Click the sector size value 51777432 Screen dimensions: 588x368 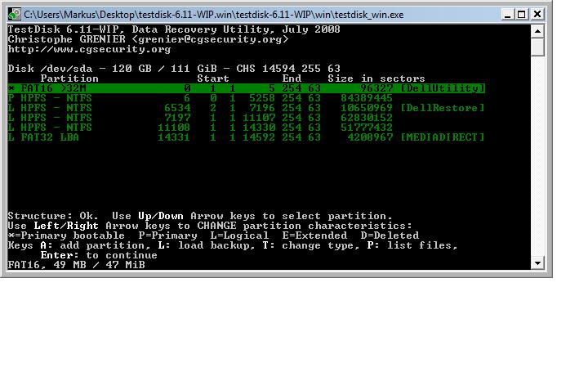[x=367, y=128]
